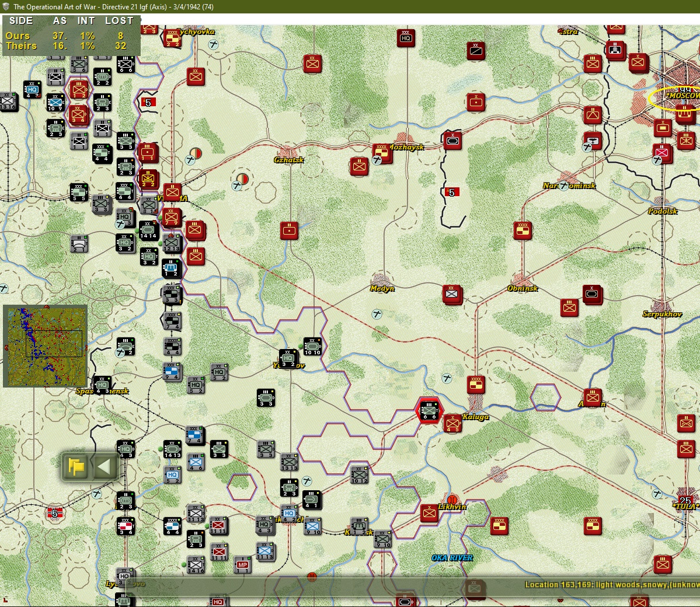Select Soviet 4-5 infantry unit at Kaluga
This screenshot has width=700, height=607.
[x=452, y=423]
